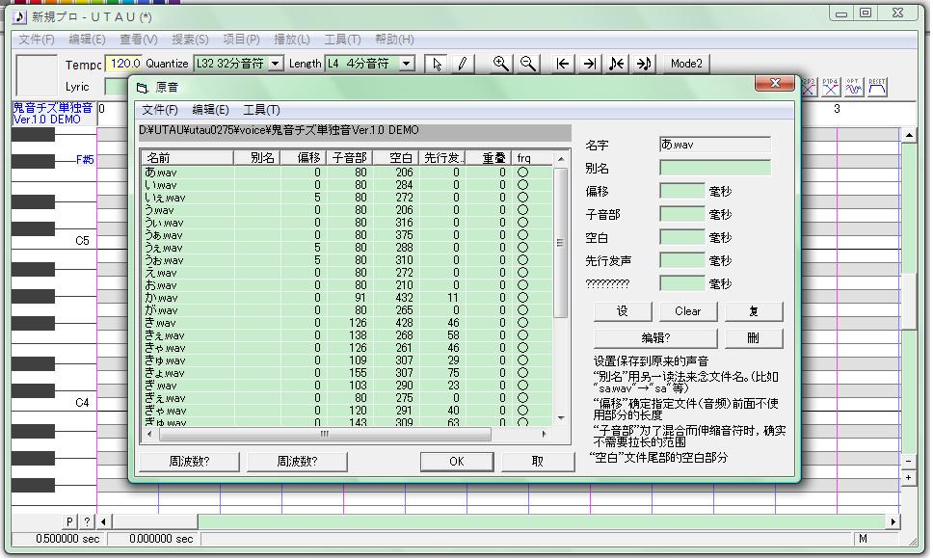933x560 pixels.
Task: Select the pencil draw tool
Action: coord(463,64)
